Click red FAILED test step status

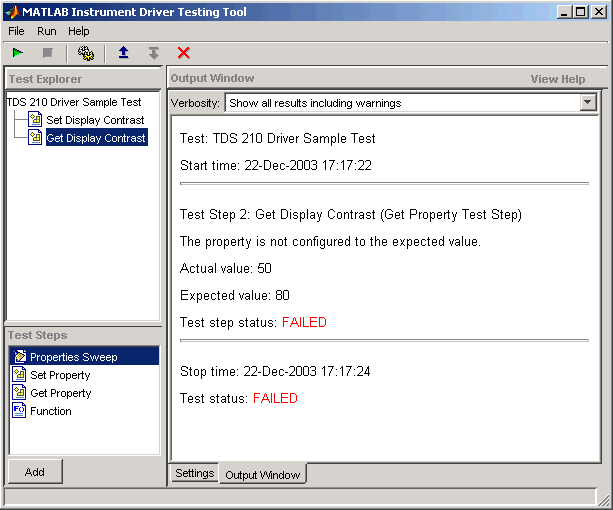point(304,322)
